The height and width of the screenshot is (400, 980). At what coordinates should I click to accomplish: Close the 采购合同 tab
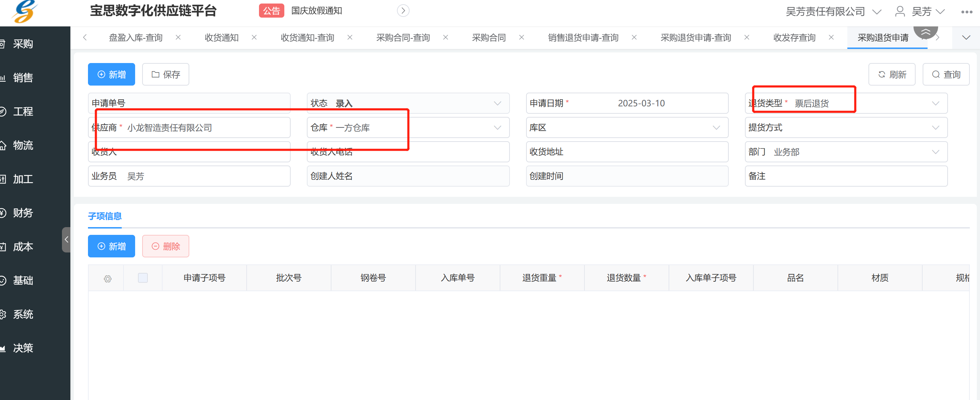click(x=521, y=37)
